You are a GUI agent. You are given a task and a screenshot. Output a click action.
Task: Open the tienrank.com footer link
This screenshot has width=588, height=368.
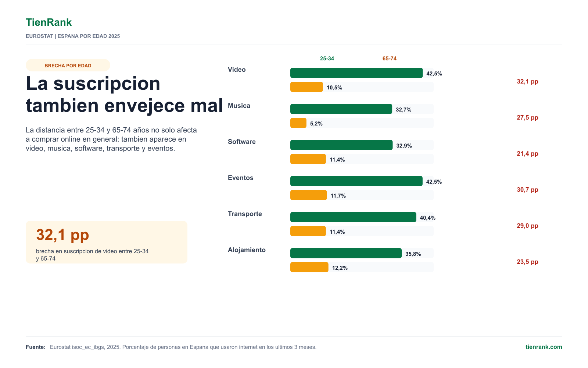click(544, 347)
